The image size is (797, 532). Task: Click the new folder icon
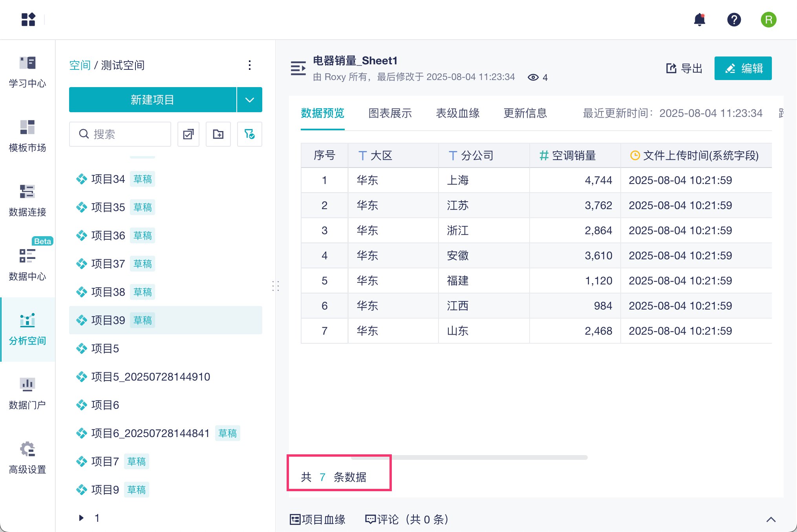[x=218, y=134]
